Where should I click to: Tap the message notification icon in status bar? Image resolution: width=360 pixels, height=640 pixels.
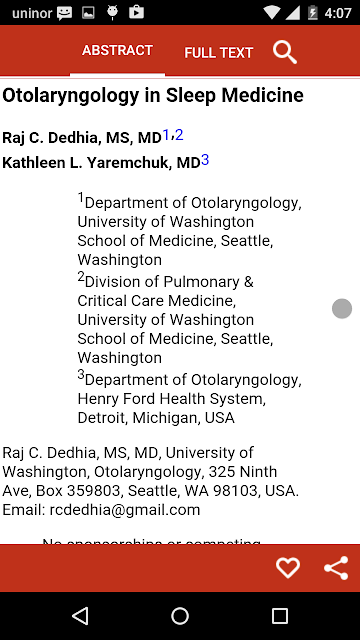click(64, 13)
